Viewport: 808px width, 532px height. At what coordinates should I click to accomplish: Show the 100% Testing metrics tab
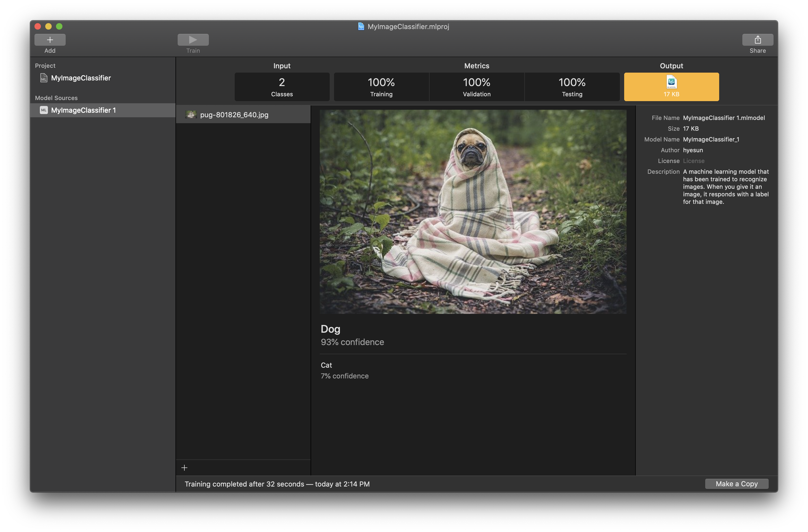click(572, 87)
